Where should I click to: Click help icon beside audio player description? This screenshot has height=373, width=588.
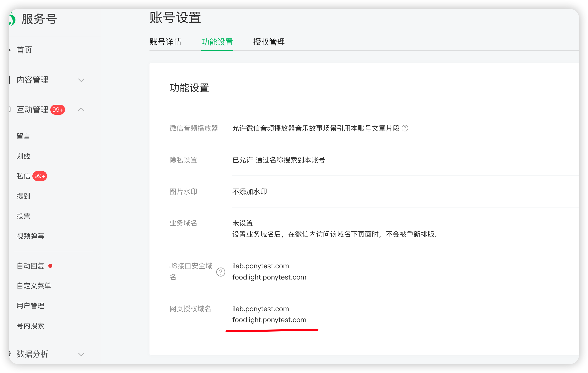405,128
